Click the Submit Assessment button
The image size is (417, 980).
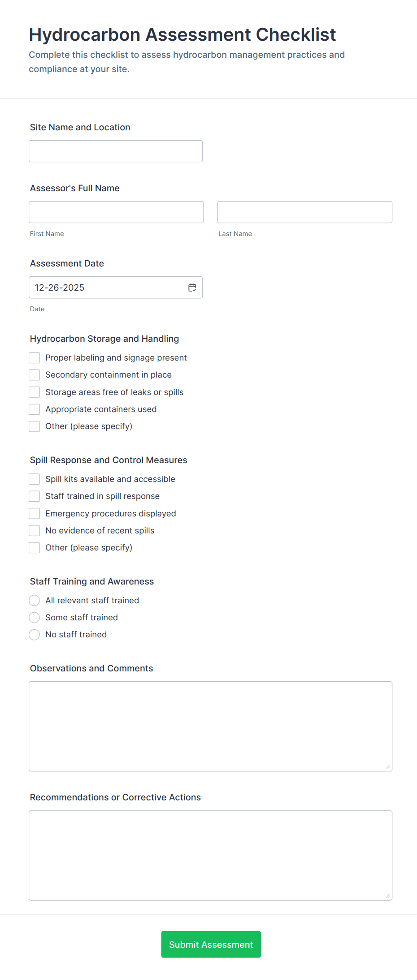pos(211,944)
